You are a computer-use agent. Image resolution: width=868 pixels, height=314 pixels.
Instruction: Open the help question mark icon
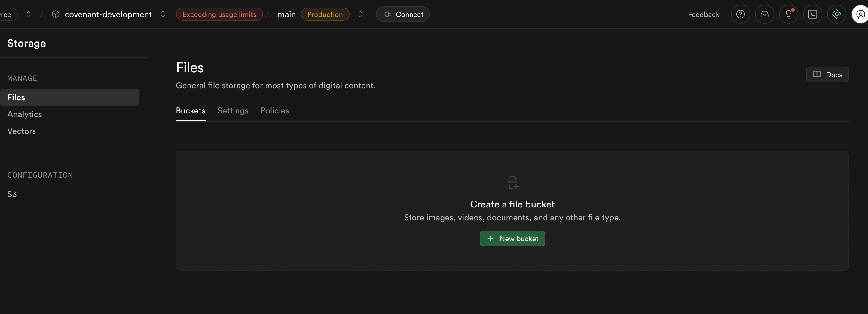pyautogui.click(x=740, y=14)
